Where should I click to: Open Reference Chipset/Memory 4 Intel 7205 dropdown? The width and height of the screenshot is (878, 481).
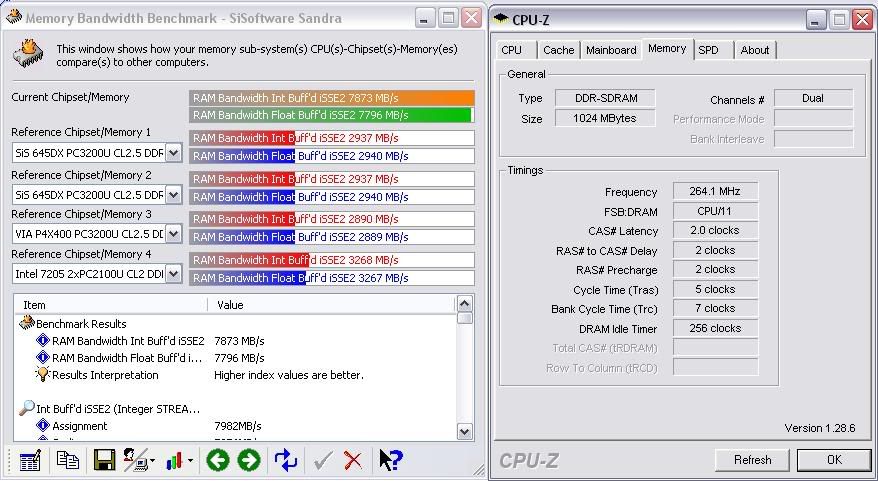click(x=174, y=274)
